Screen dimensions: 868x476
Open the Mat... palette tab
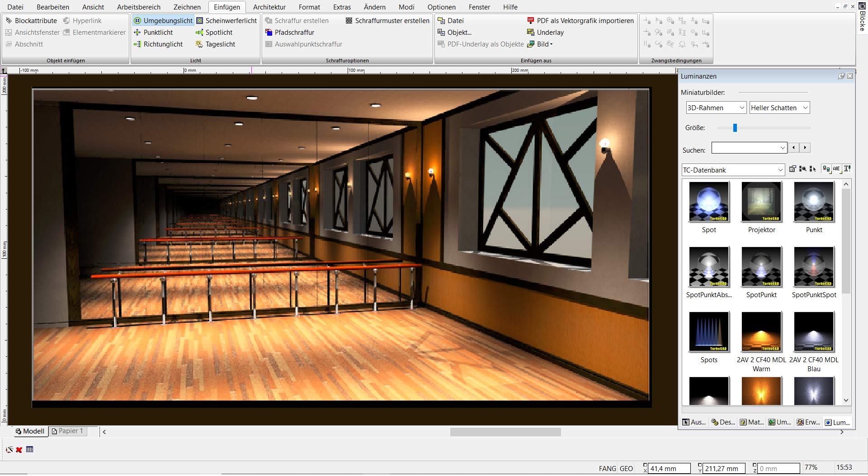pos(752,422)
